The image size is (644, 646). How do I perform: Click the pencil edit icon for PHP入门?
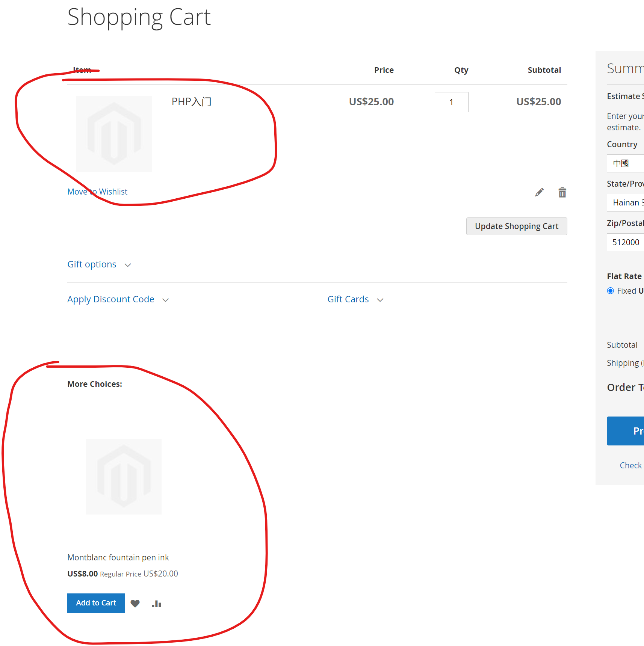point(540,192)
